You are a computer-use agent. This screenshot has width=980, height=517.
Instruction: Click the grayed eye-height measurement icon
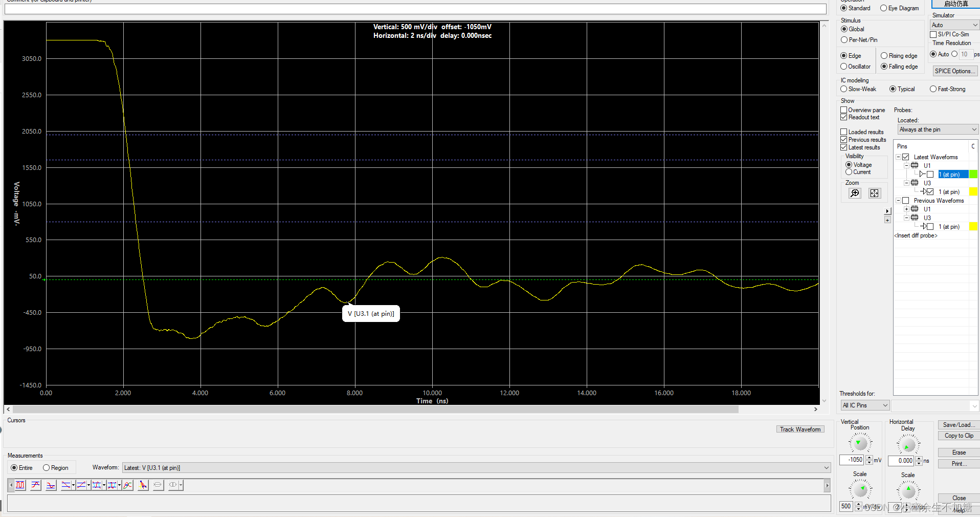[x=158, y=485]
